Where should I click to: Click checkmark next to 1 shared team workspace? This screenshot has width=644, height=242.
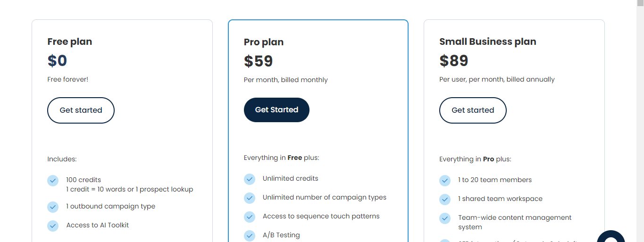445,200
